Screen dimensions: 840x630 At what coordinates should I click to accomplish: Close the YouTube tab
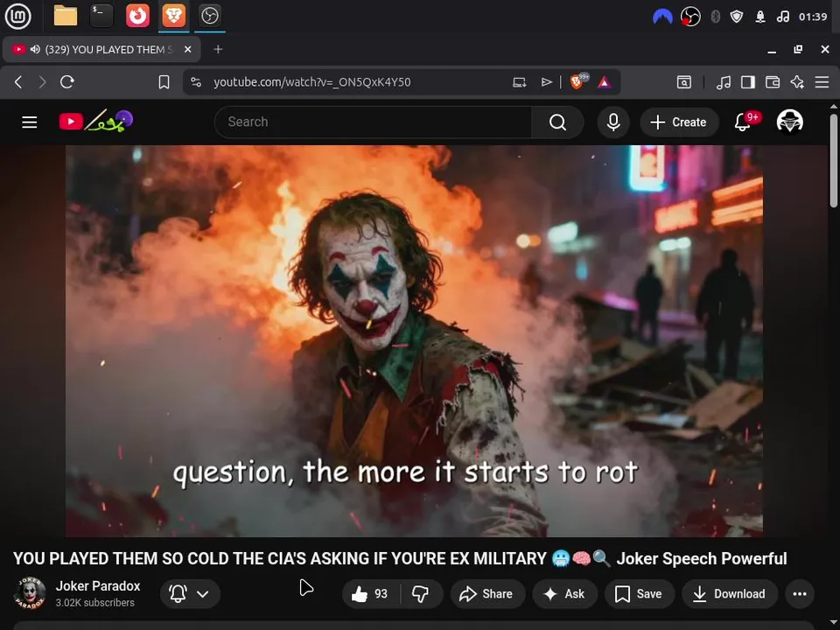[x=187, y=49]
